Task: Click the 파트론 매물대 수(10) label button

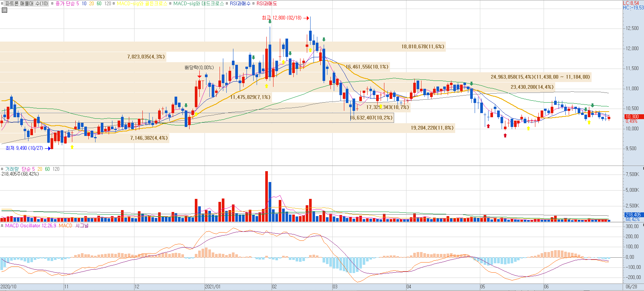Action: (x=27, y=3)
